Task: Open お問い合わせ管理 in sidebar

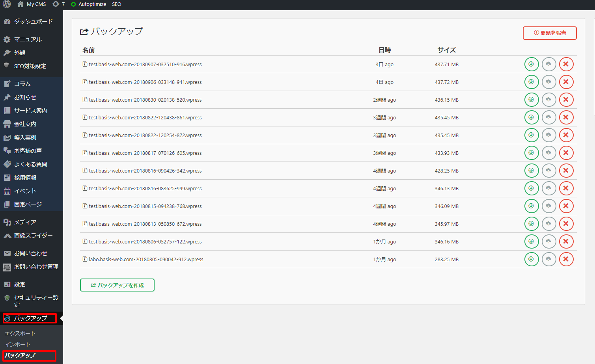Action: 32,267
